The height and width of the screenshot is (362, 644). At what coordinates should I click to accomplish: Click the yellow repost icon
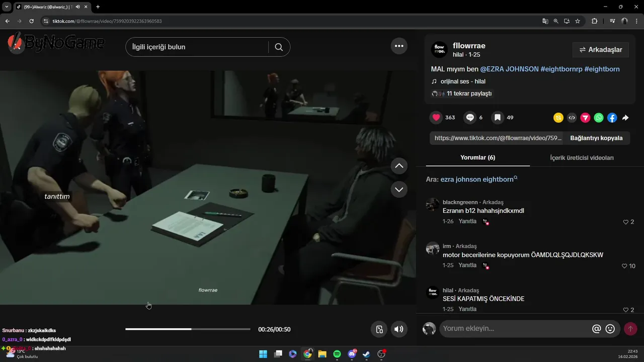coord(558,118)
